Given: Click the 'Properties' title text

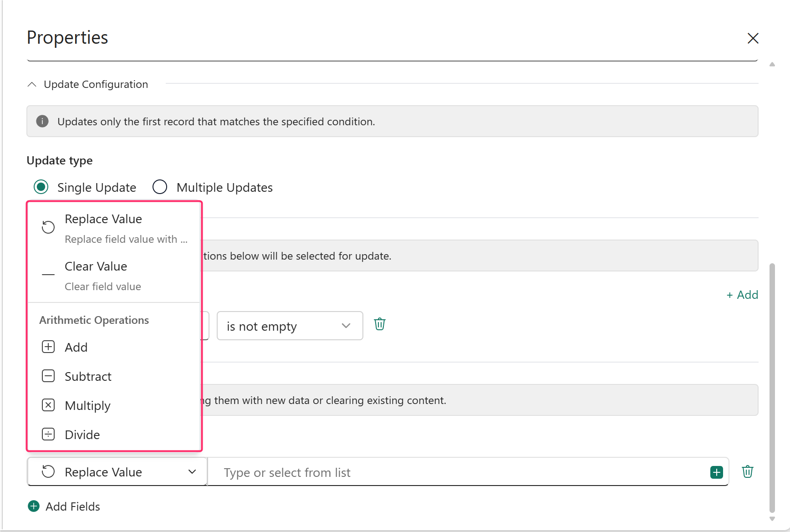Looking at the screenshot, I should click(x=67, y=38).
